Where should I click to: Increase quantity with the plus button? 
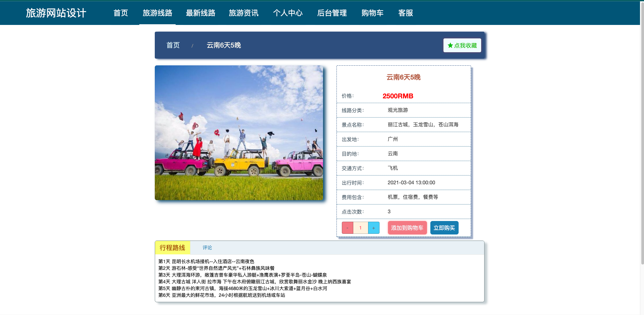pos(374,228)
